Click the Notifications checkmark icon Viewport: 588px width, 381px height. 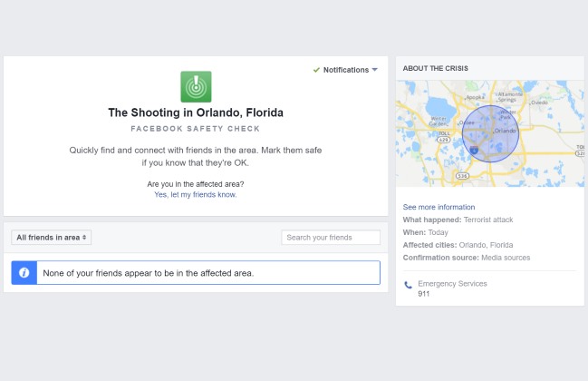pos(316,70)
